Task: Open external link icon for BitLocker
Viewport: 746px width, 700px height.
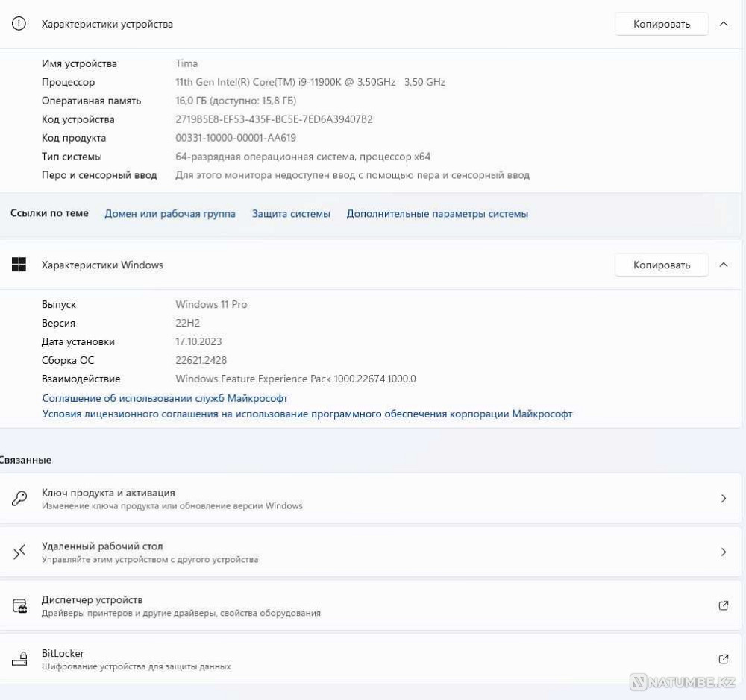Action: click(723, 659)
